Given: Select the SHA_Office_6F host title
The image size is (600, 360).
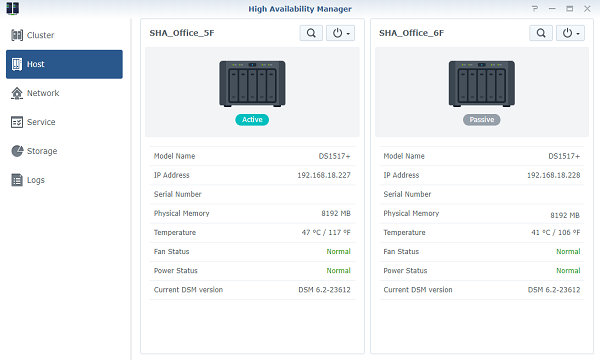Looking at the screenshot, I should [x=411, y=33].
